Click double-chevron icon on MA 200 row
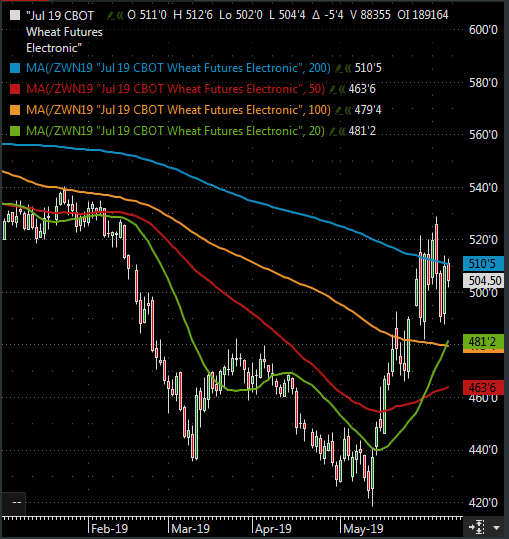Image resolution: width=509 pixels, height=539 pixels. 347,68
